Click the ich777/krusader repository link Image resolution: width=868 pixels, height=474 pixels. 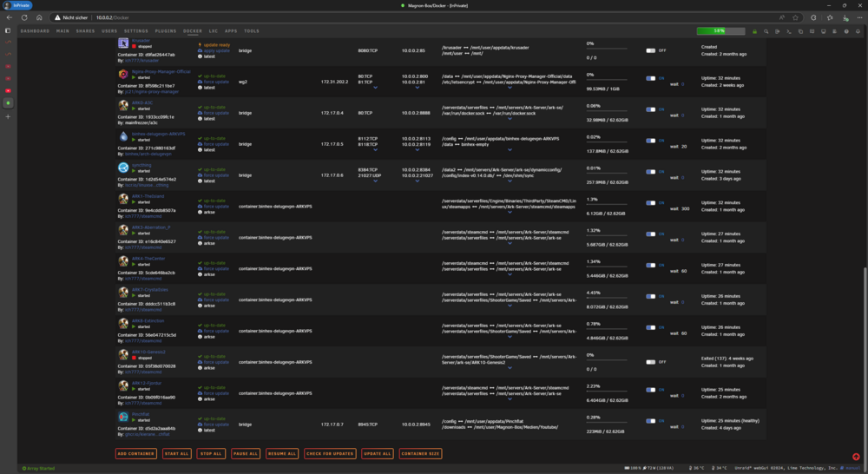tap(141, 61)
